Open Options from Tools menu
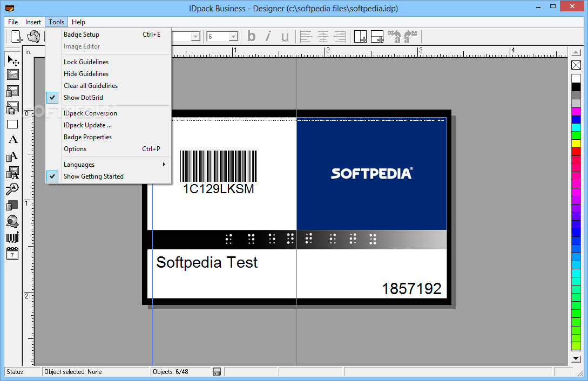 [109, 149]
